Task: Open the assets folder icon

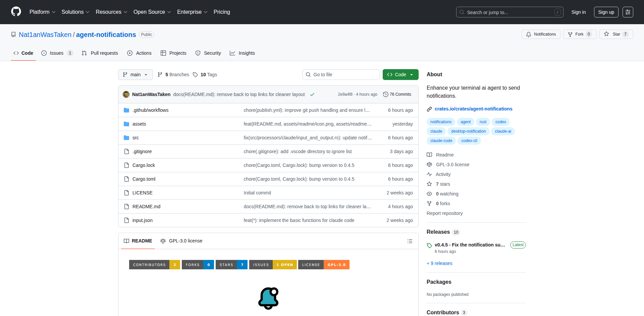Action: (126, 124)
